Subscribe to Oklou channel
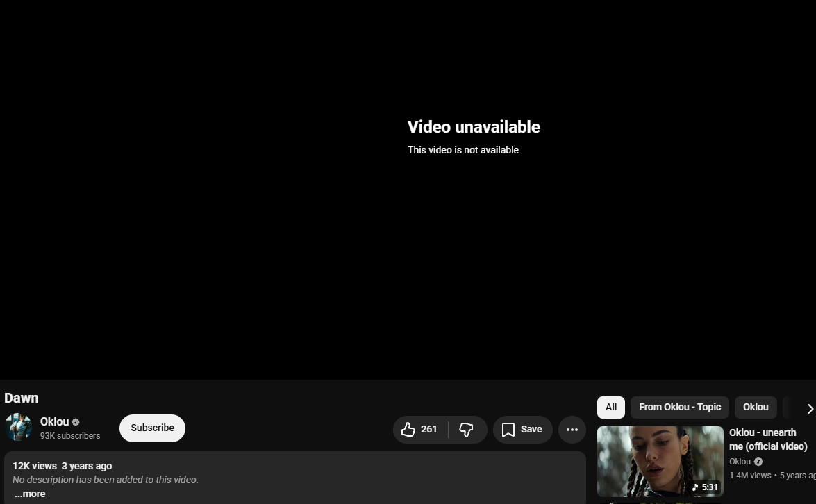The image size is (816, 504). (153, 428)
